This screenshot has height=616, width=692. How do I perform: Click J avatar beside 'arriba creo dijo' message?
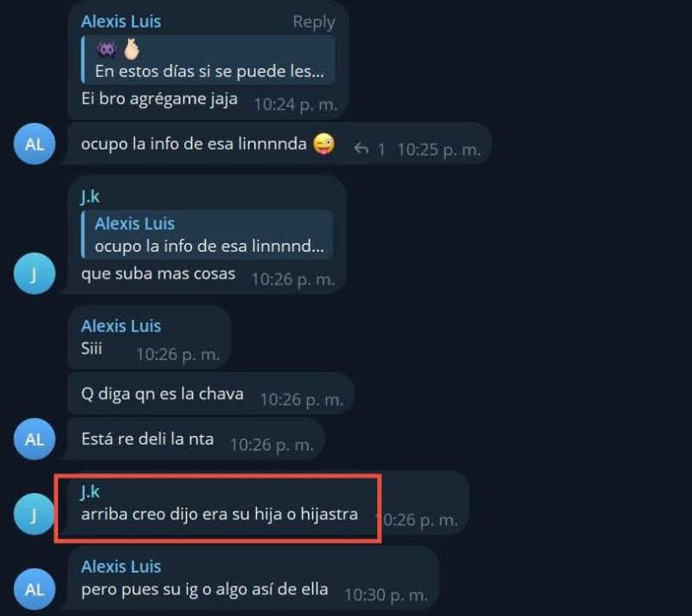(35, 515)
